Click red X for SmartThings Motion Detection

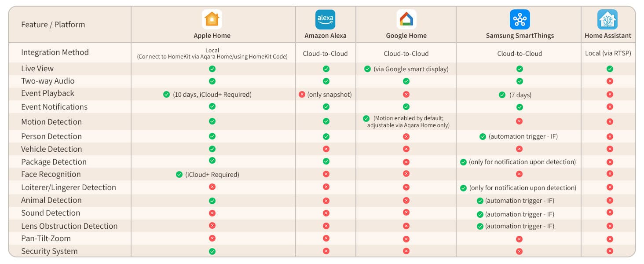coord(520,121)
